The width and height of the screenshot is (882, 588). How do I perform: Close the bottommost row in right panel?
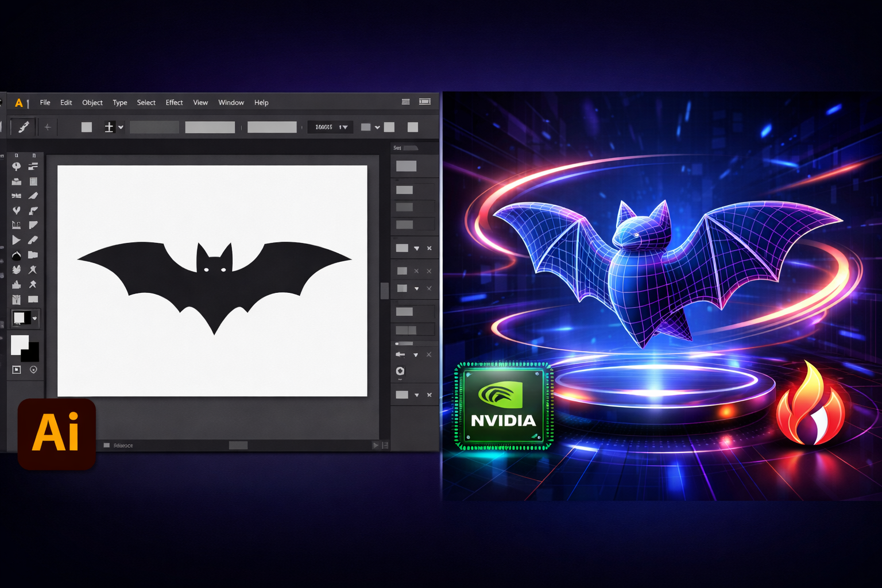coord(429,395)
